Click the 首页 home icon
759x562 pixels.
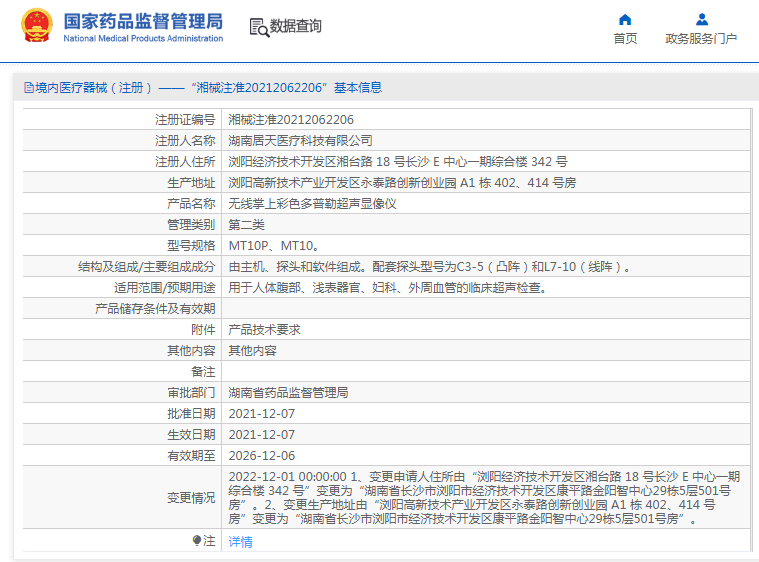(x=625, y=20)
